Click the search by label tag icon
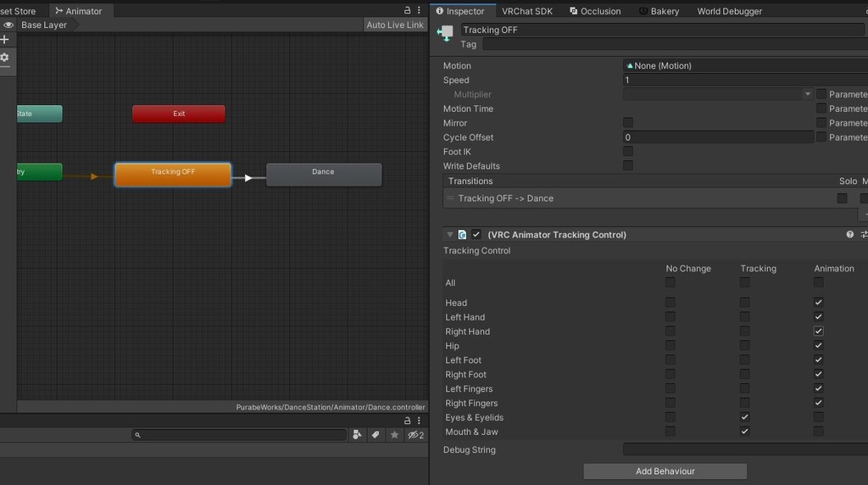This screenshot has width=868, height=485. point(376,435)
